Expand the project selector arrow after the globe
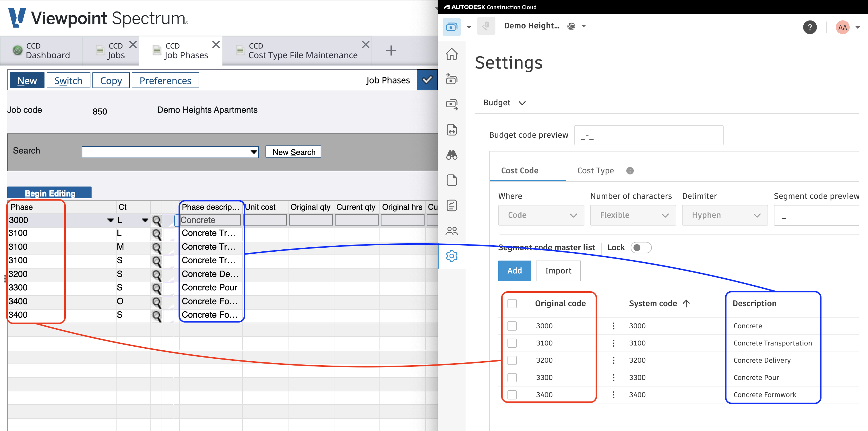 pos(584,26)
